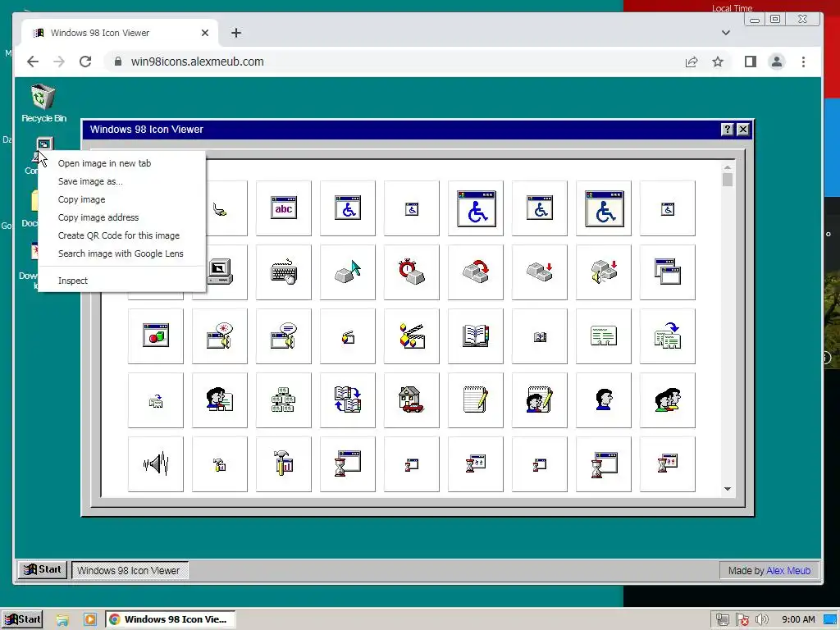Go back with browser back arrow
Viewport: 840px width, 630px height.
pyautogui.click(x=33, y=62)
